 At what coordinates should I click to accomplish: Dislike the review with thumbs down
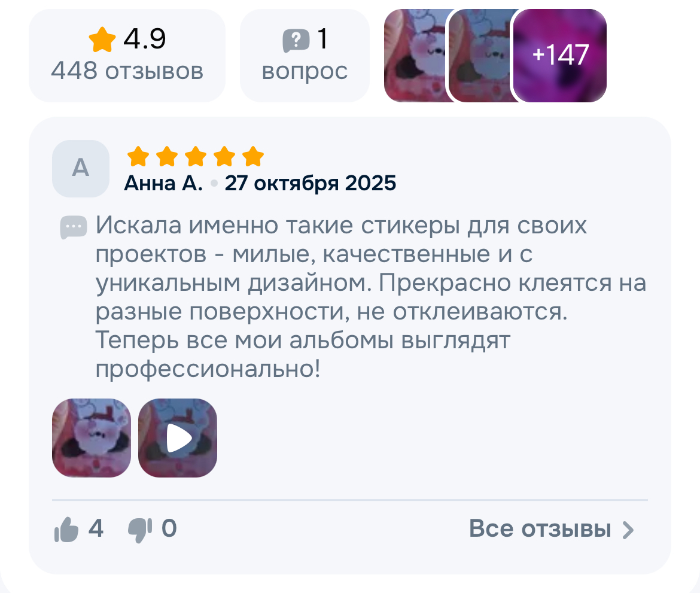140,530
